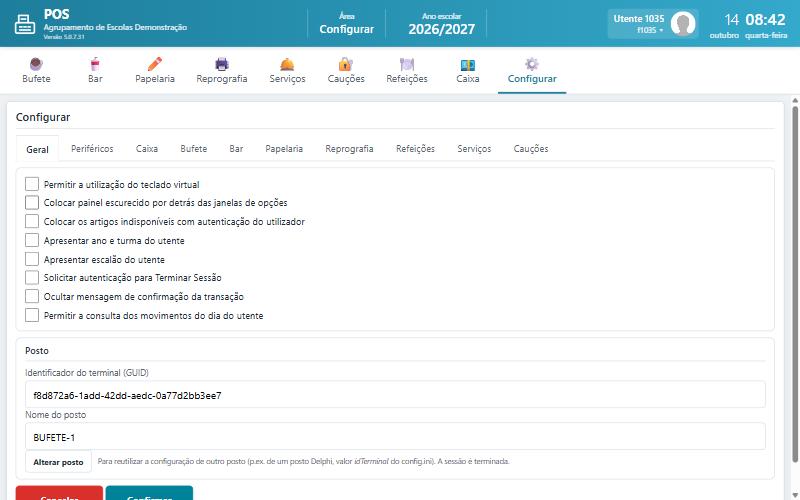This screenshot has width=800, height=500.
Task: Click the Configurar panel heading
Action: coord(43,117)
